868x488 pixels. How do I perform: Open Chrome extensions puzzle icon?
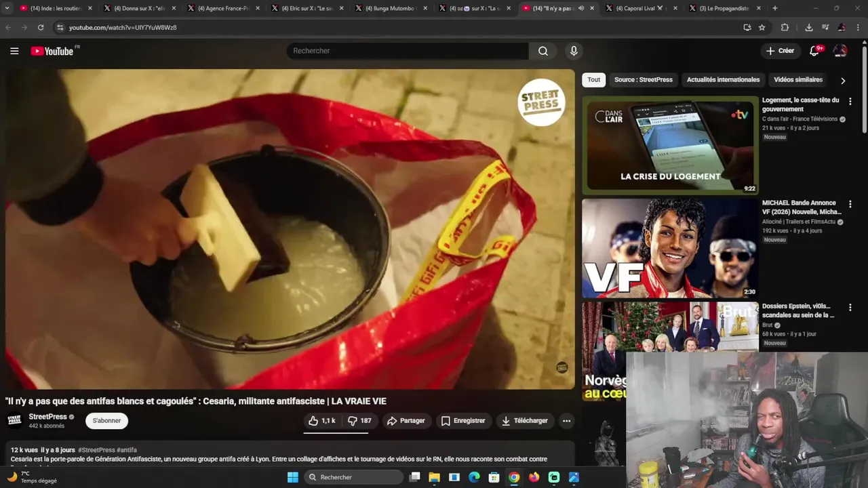click(785, 27)
